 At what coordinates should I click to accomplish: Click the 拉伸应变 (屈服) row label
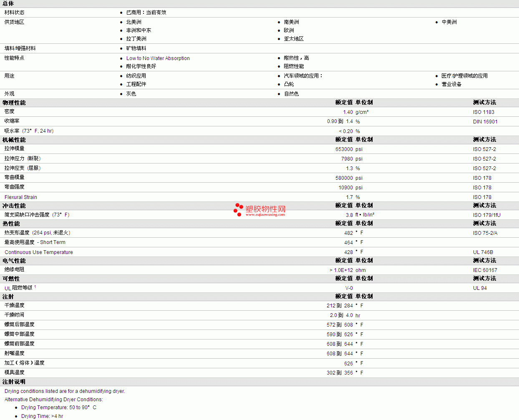(23, 168)
